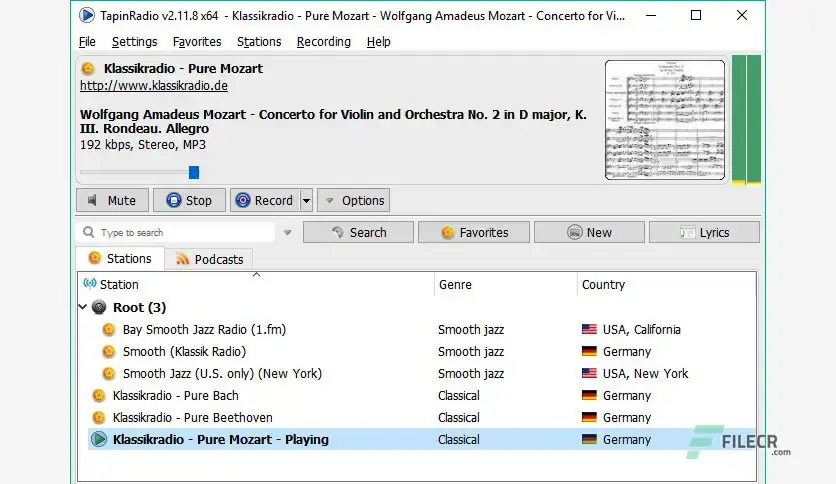The image size is (836, 484).
Task: Click the magnifier icon in search box
Action: click(x=89, y=232)
